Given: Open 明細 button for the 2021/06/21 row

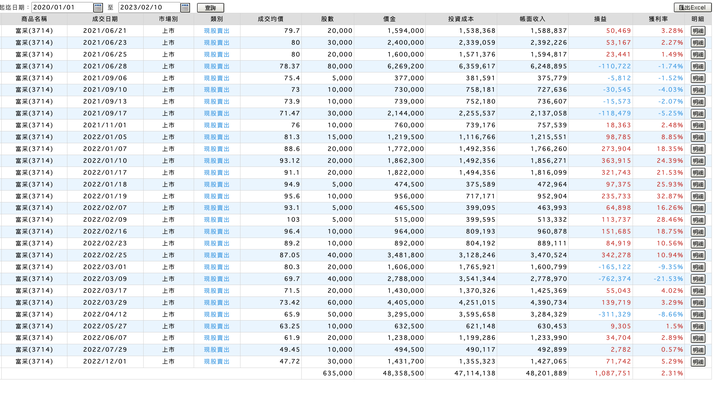Looking at the screenshot, I should tap(698, 31).
